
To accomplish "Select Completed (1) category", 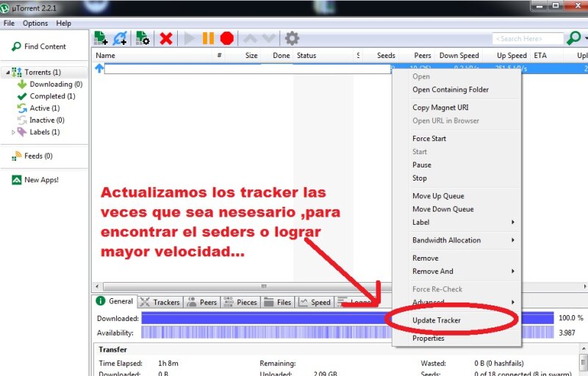I will [52, 96].
